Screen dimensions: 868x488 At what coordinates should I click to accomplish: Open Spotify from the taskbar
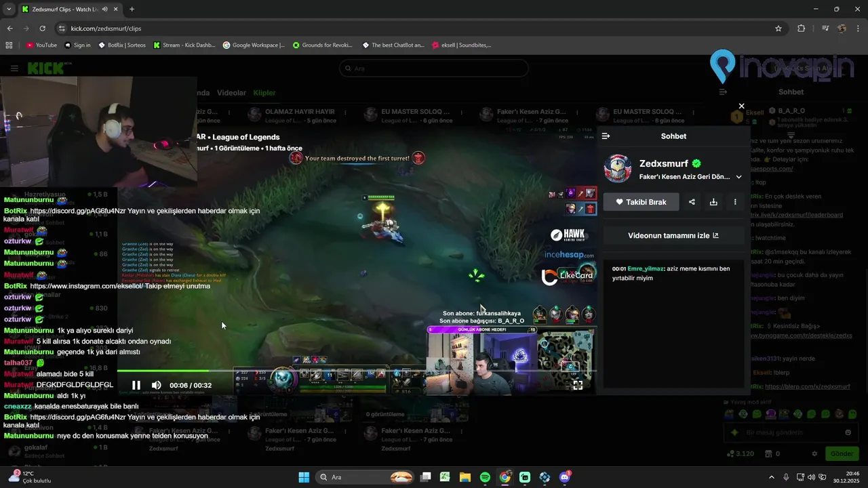pyautogui.click(x=485, y=477)
